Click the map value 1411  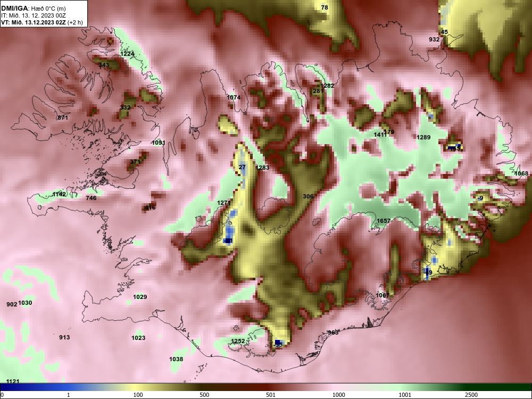click(x=380, y=135)
